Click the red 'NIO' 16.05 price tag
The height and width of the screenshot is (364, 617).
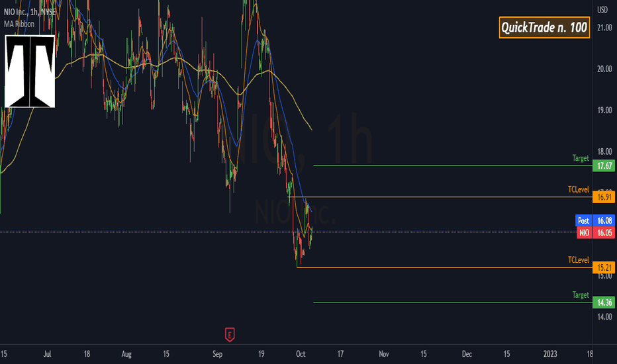point(596,232)
